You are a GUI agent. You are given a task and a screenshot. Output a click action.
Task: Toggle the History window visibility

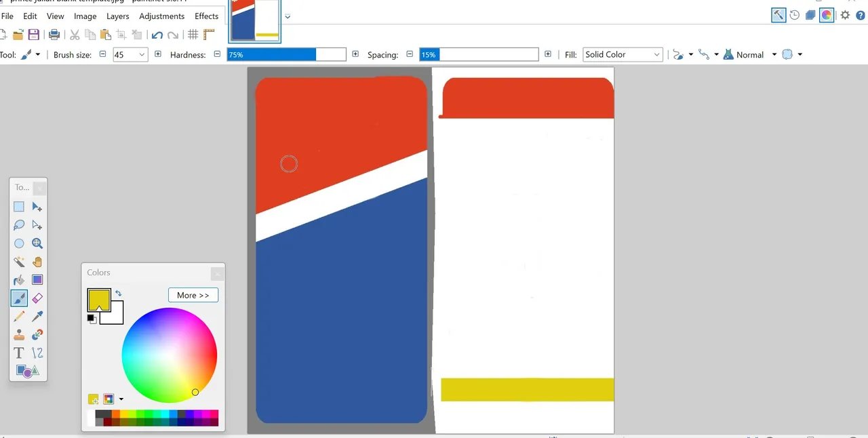click(x=795, y=15)
